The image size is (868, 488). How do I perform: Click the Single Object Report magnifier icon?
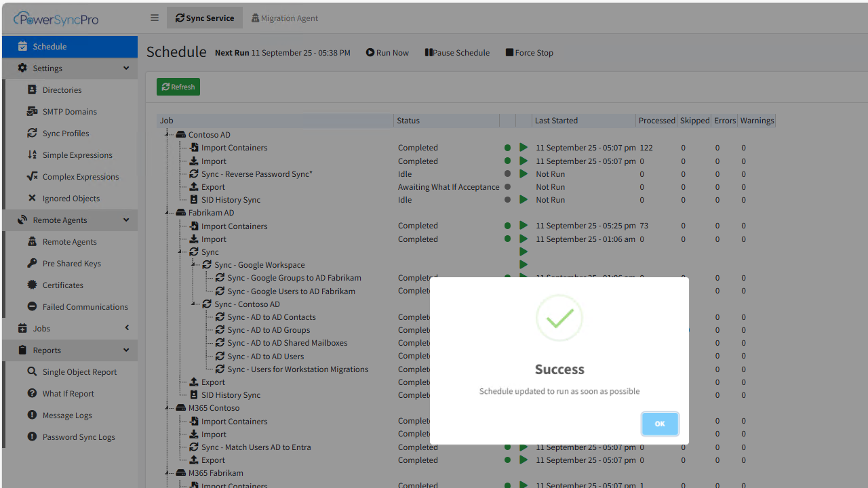(32, 372)
